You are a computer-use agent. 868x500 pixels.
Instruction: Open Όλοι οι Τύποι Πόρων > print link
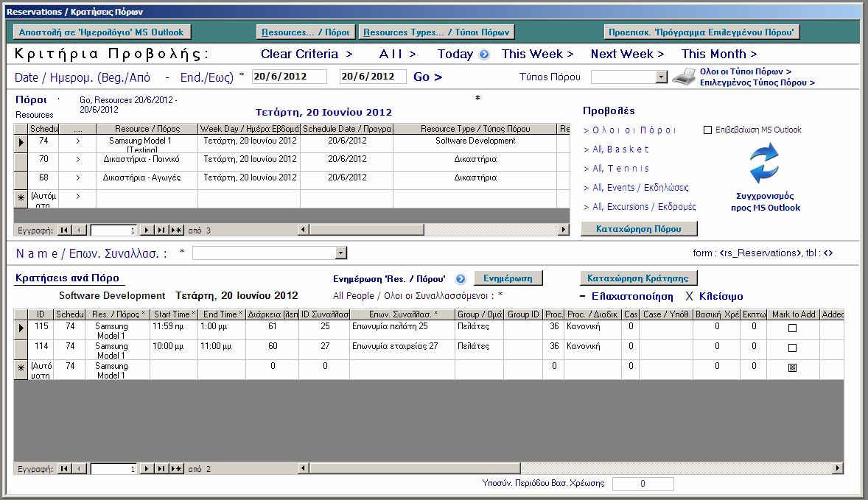[x=746, y=71]
